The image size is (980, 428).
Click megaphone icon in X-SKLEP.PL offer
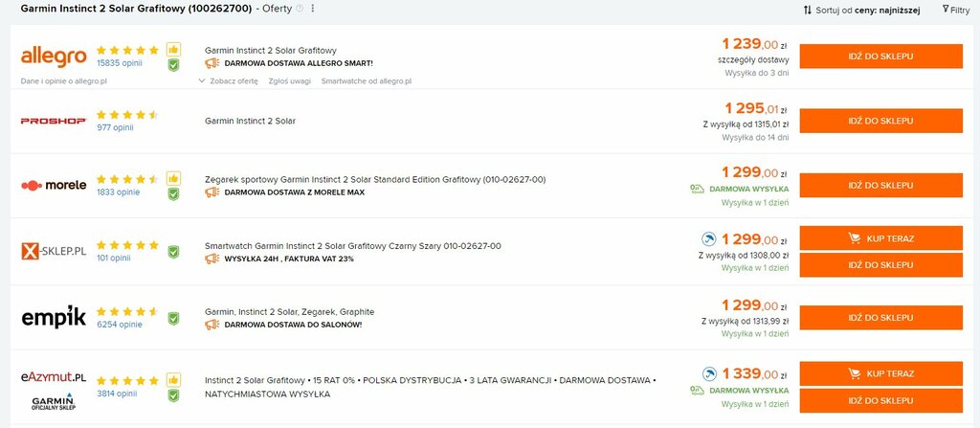(x=212, y=259)
